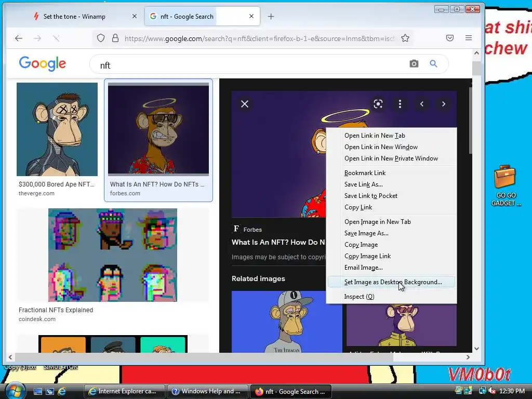Select 'Inspect (Q)' menu entry

[x=391, y=297]
